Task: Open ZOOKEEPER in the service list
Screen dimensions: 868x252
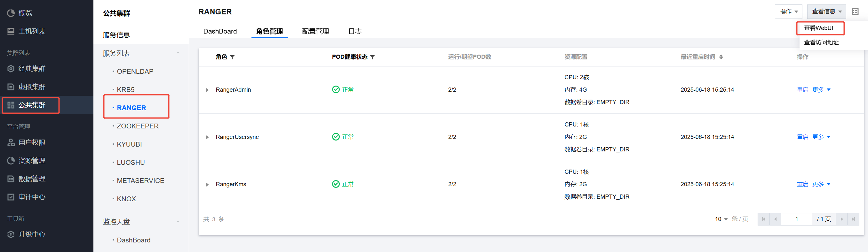Action: (x=138, y=126)
